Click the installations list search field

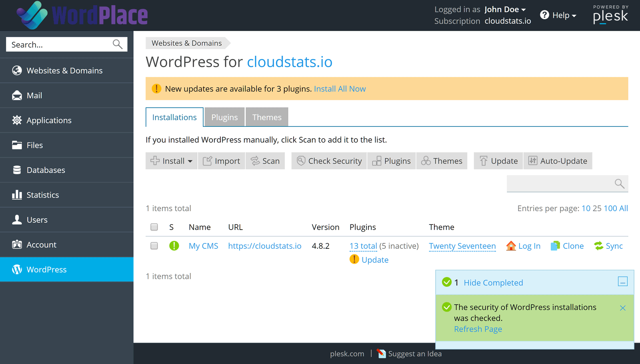560,184
